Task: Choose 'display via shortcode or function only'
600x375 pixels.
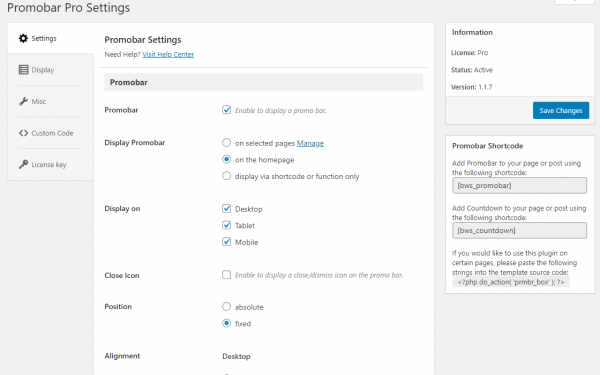Action: [x=227, y=176]
